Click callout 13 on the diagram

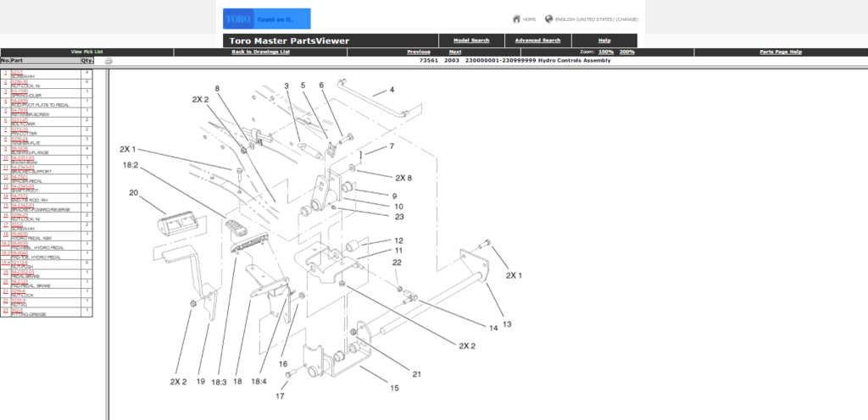[507, 323]
